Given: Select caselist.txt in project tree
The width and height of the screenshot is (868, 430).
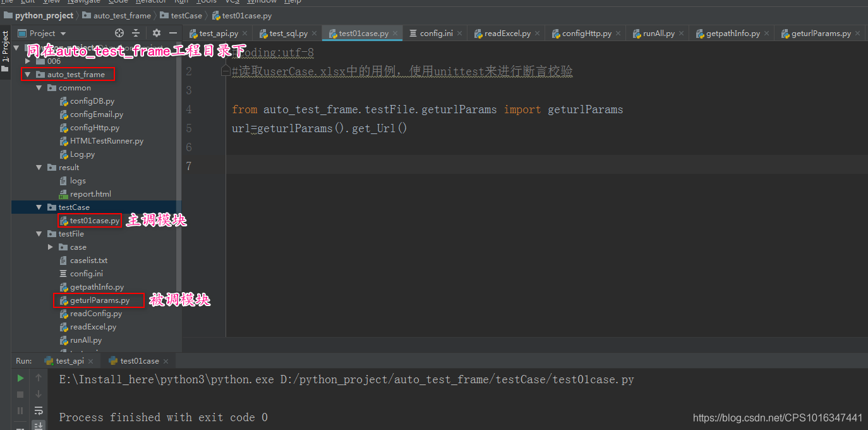Looking at the screenshot, I should tap(88, 261).
